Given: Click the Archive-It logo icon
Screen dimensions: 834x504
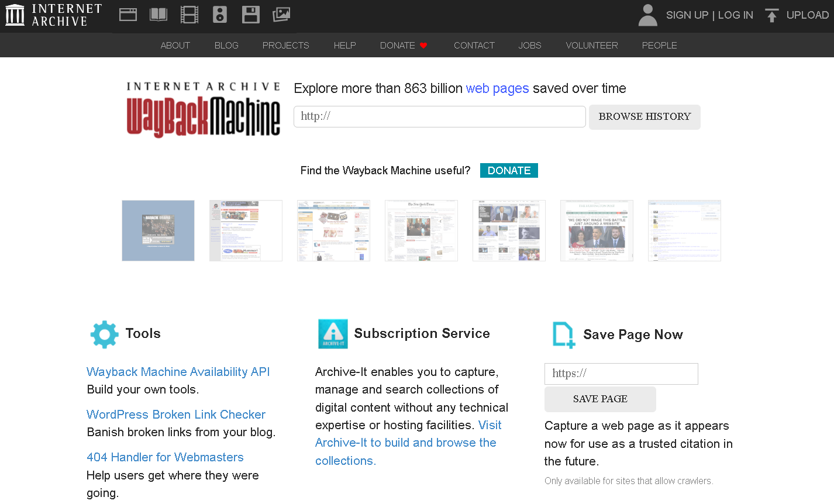Looking at the screenshot, I should (x=333, y=334).
